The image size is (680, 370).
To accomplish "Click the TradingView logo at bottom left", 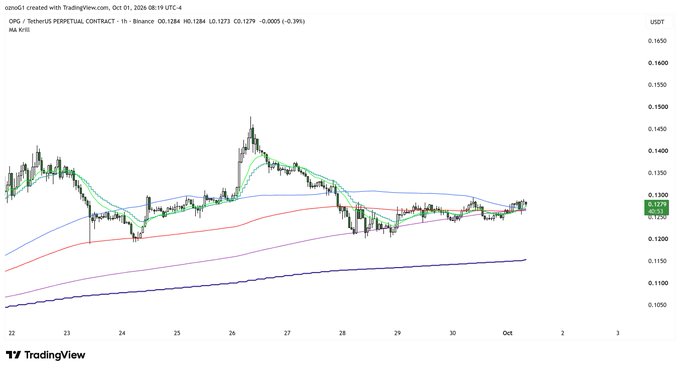I will coord(46,355).
